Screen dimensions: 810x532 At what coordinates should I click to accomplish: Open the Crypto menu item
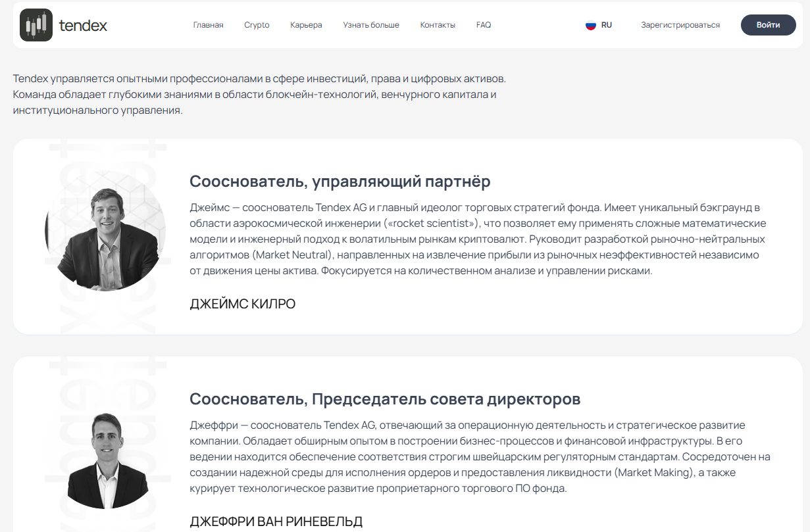click(x=257, y=25)
